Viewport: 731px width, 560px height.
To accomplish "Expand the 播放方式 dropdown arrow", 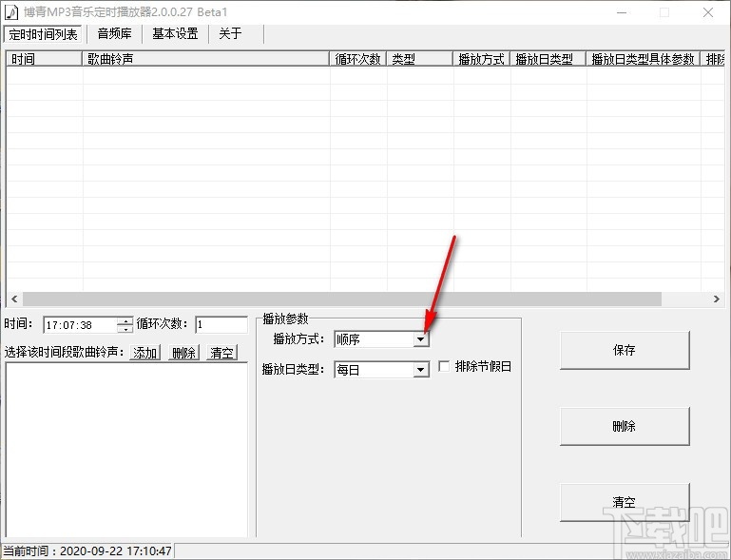I will [x=420, y=339].
